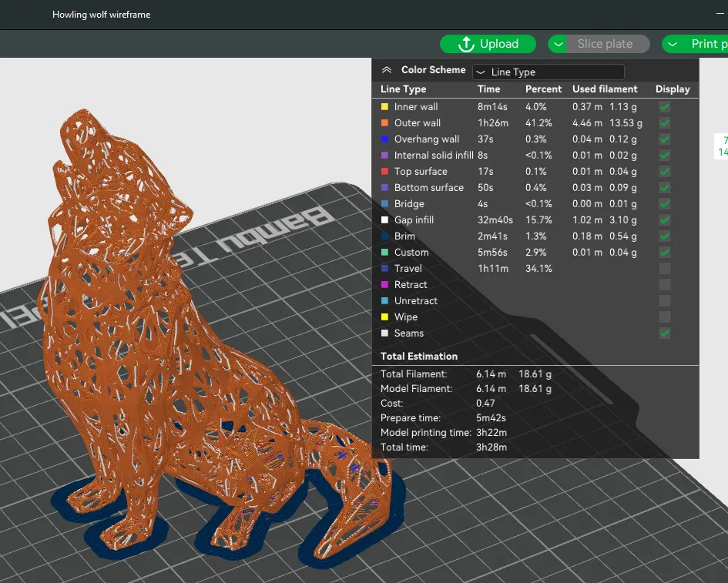
Task: Select the Travel row label
Action: (408, 268)
